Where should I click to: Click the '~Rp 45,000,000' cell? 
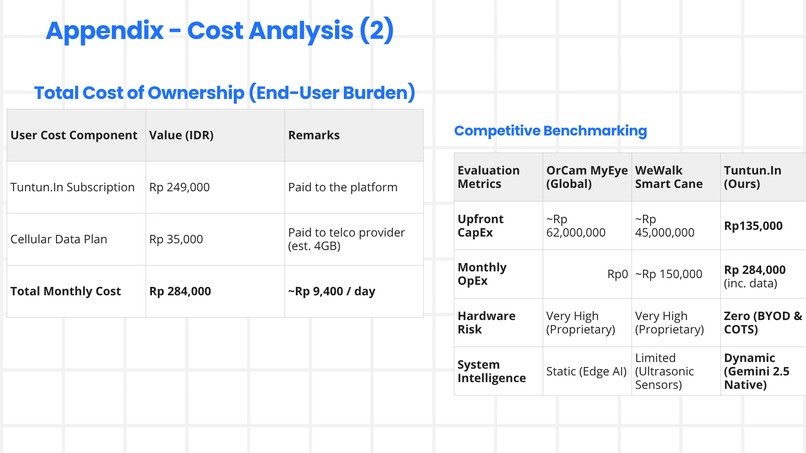(x=675, y=226)
